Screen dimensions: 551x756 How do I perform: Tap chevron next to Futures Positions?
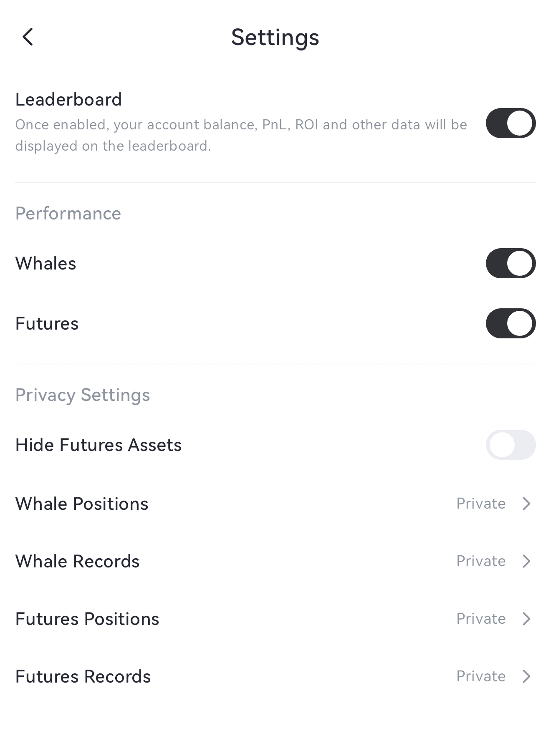coord(526,619)
